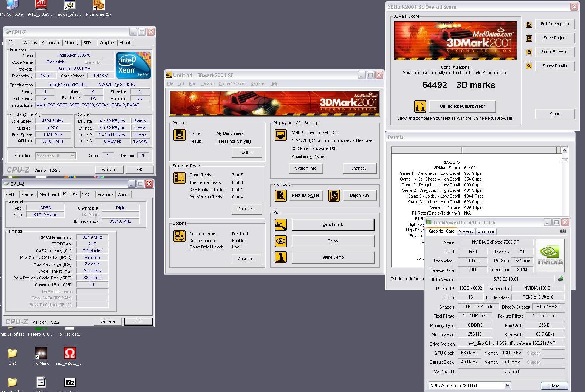Click the Benchmark button to start tests
The height and width of the screenshot is (392, 585).
point(333,225)
